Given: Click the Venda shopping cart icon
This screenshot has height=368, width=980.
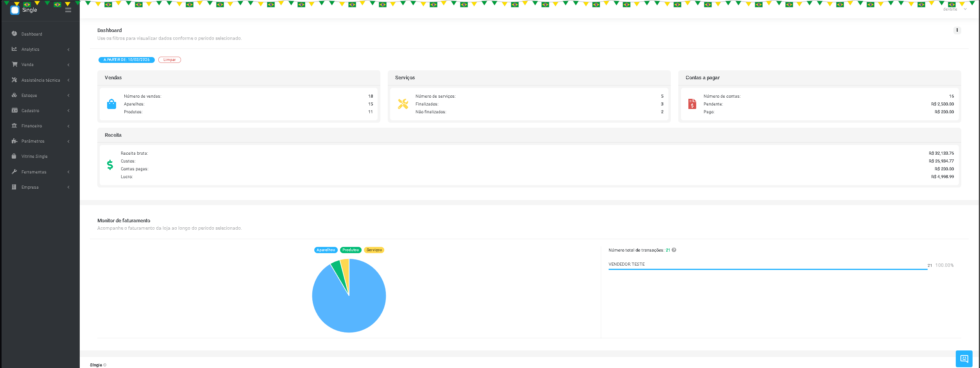Looking at the screenshot, I should (x=14, y=64).
